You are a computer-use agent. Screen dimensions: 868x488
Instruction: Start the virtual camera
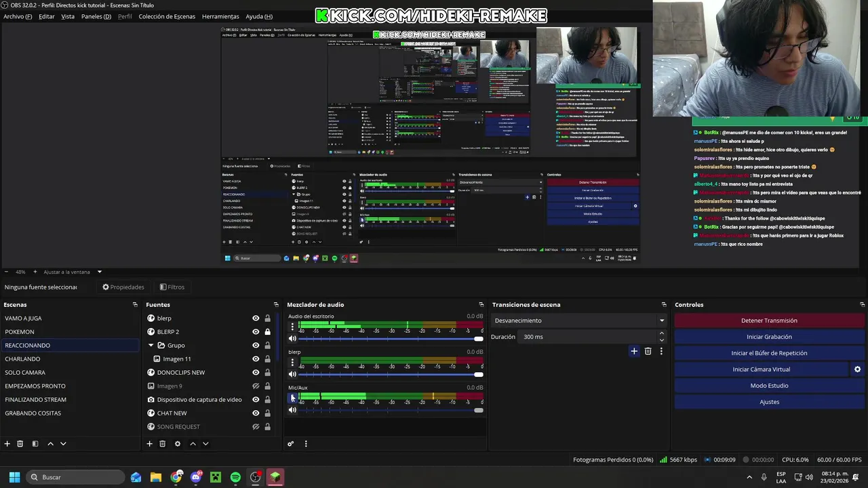click(x=761, y=369)
